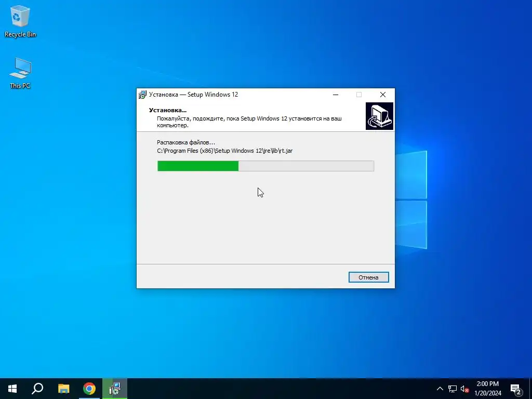Click the 'Распаковка файлов...' status text
This screenshot has height=399, width=532.
[x=186, y=142]
